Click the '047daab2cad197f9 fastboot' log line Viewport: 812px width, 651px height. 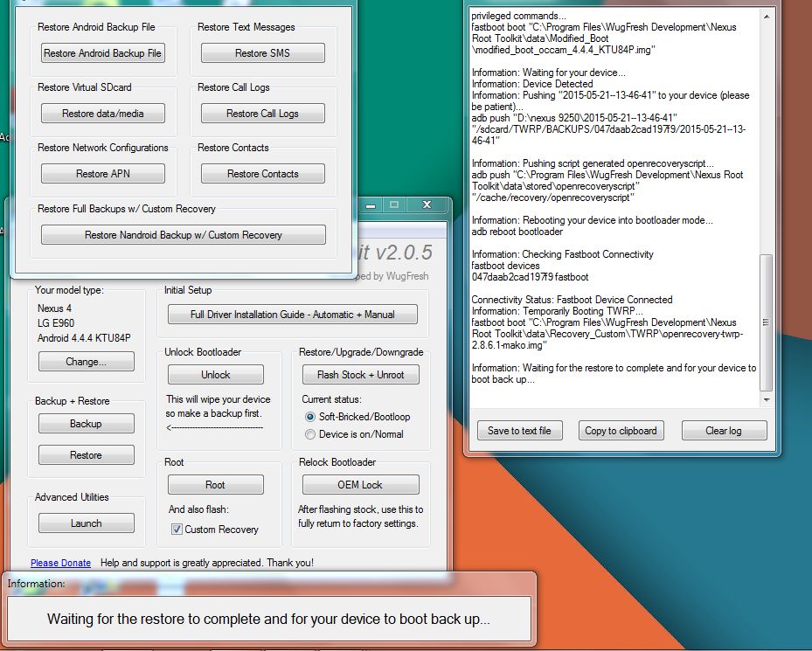click(530, 277)
